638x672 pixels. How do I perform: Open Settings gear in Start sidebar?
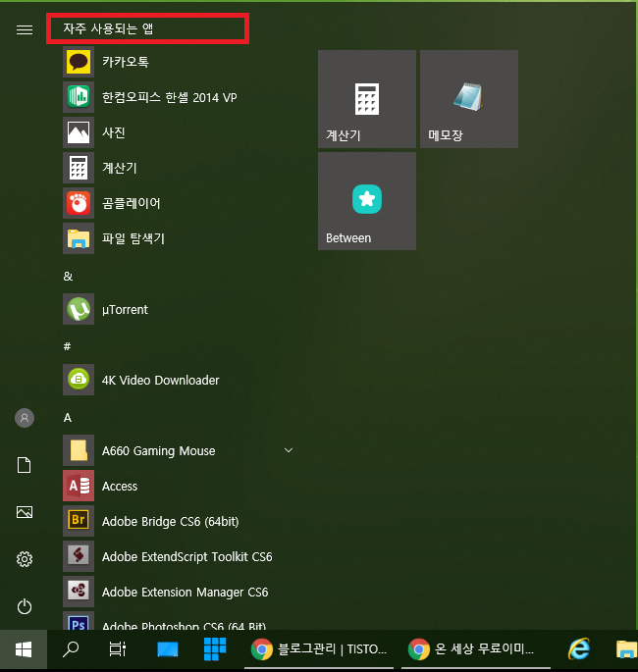coord(25,559)
